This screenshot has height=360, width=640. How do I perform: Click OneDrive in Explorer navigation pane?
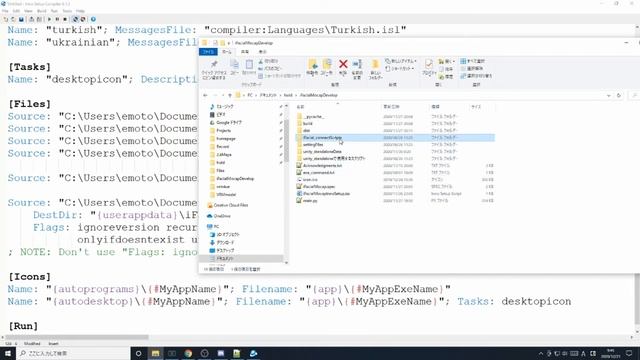pyautogui.click(x=222, y=216)
